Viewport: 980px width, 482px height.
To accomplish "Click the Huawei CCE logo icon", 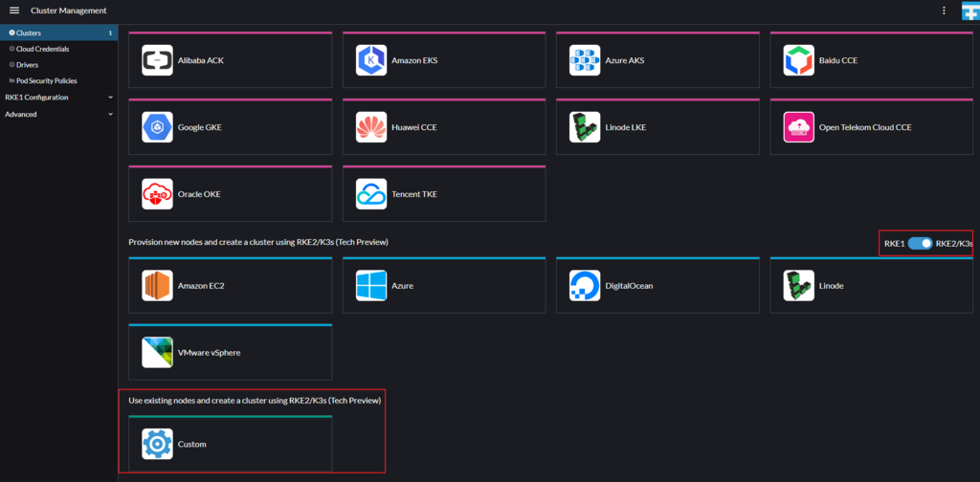I will 371,127.
